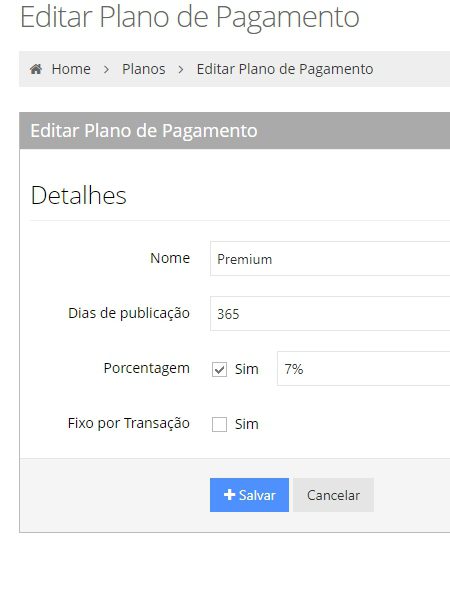The image size is (450, 595).
Task: Click the plus icon on Salvar button
Action: pyautogui.click(x=229, y=494)
